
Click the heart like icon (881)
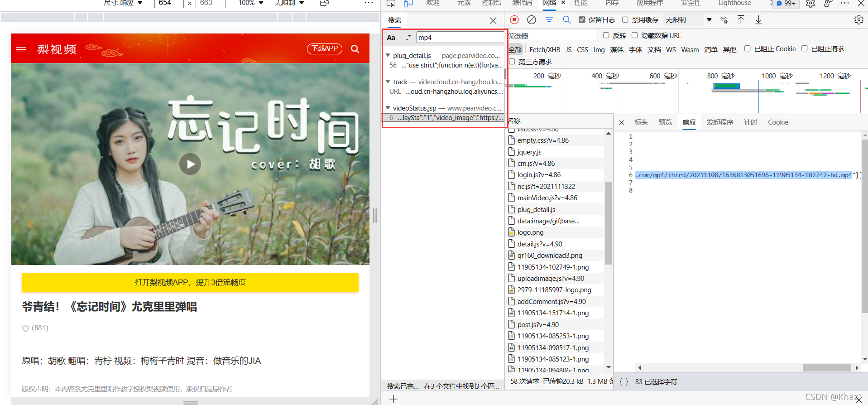pyautogui.click(x=25, y=328)
